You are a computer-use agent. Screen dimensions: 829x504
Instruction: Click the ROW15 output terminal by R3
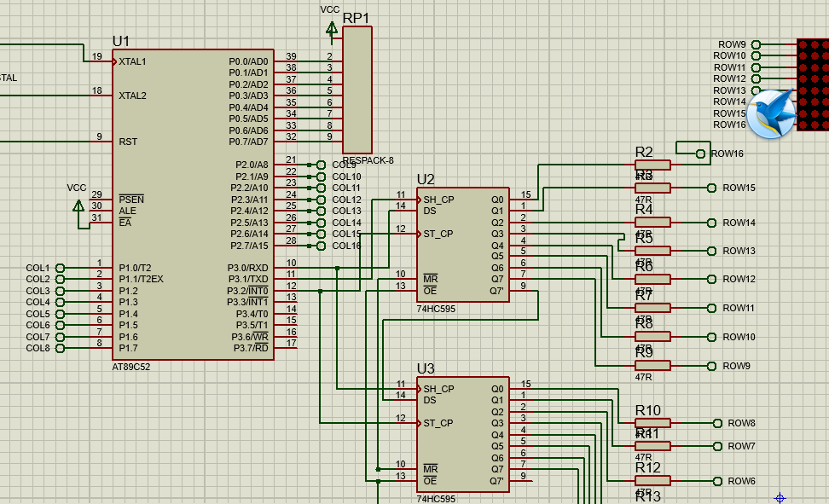(711, 188)
